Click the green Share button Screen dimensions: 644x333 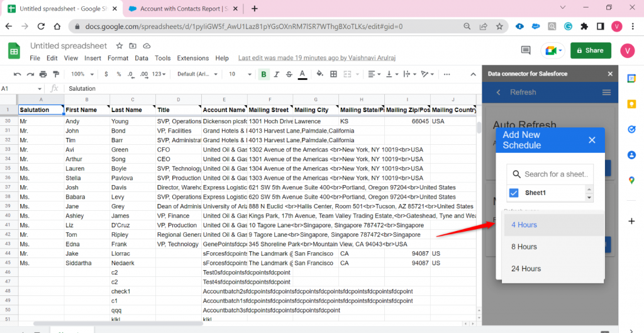coord(591,50)
